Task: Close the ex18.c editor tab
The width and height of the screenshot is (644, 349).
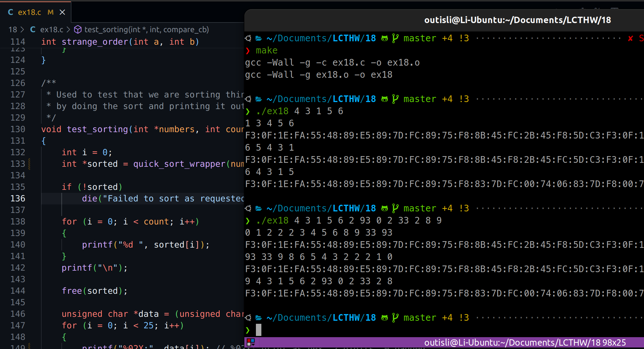Action: 62,12
